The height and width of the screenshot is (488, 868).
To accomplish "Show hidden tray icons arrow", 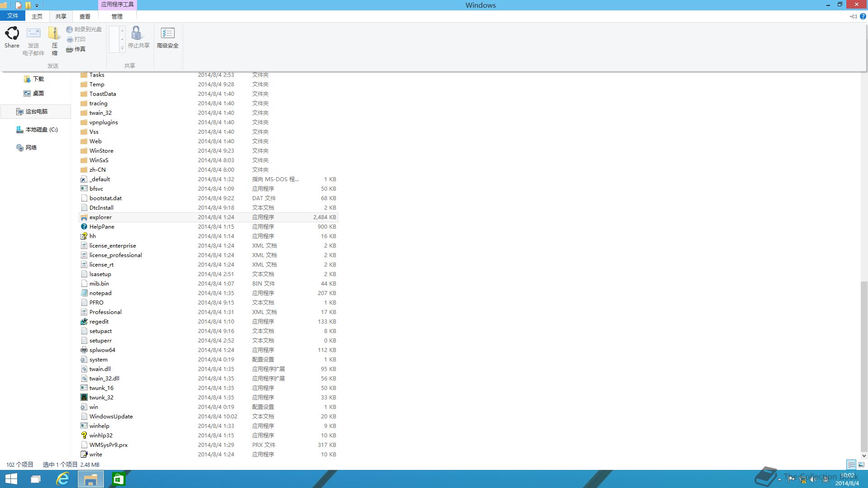I will [779, 479].
